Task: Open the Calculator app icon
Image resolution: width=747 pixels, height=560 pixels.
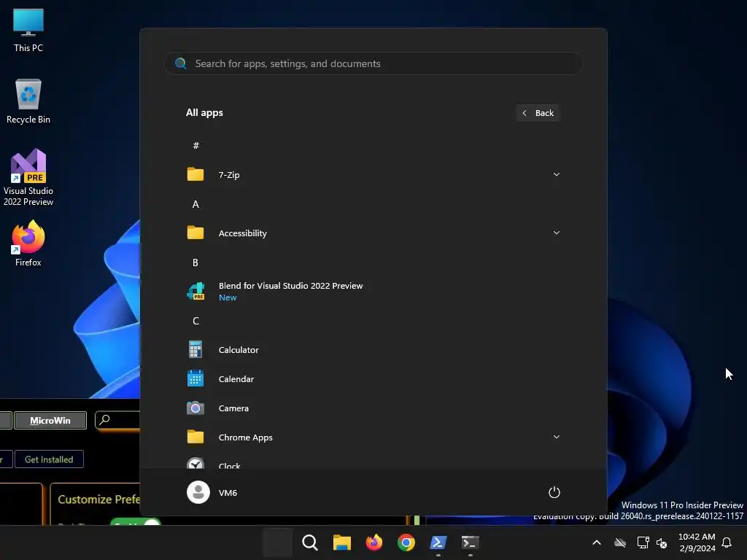Action: point(196,349)
